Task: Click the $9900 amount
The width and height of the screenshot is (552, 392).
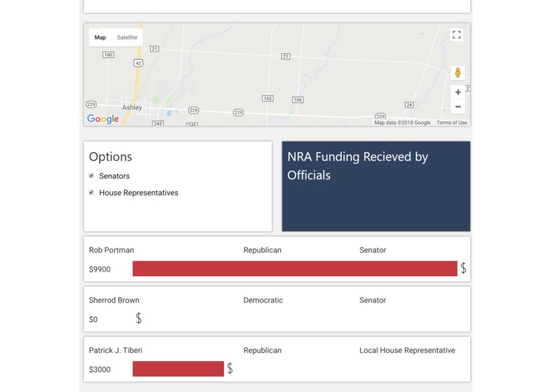Action: pos(99,269)
